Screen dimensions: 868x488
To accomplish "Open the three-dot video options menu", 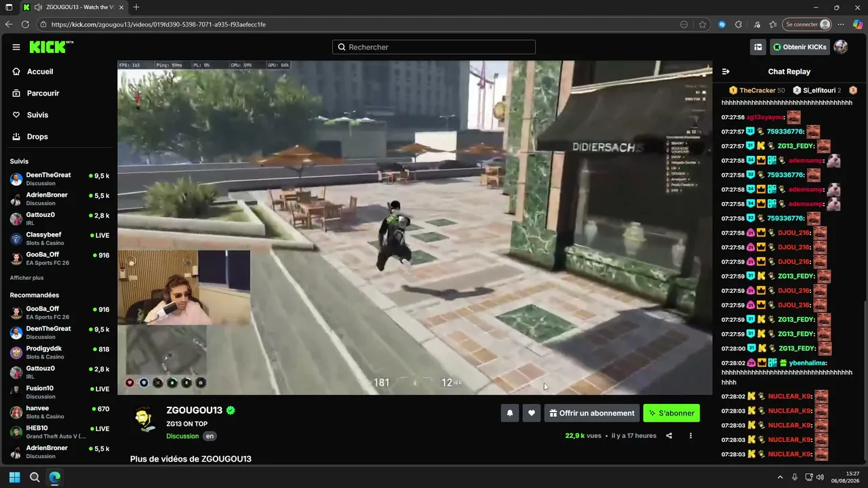I will [691, 436].
